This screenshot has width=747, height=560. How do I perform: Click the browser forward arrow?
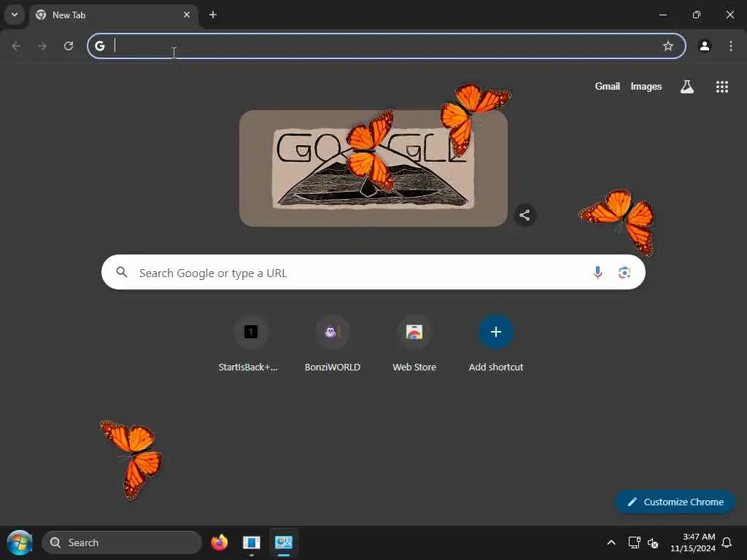coord(42,46)
